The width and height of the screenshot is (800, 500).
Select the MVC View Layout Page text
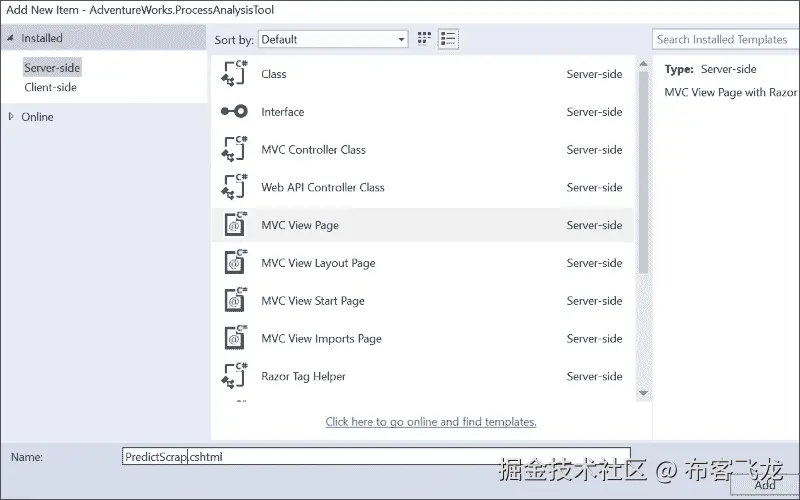(318, 263)
